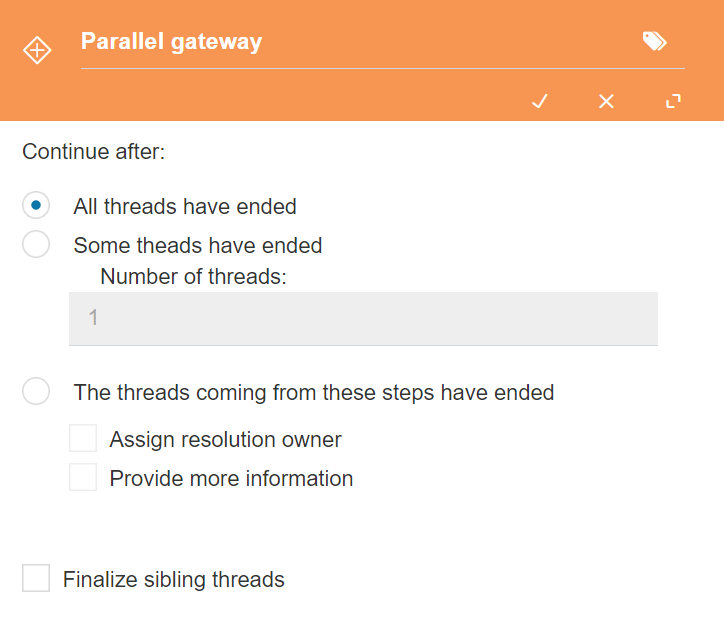Check the Assign resolution owner checkbox
The width and height of the screenshot is (724, 622).
pos(83,438)
